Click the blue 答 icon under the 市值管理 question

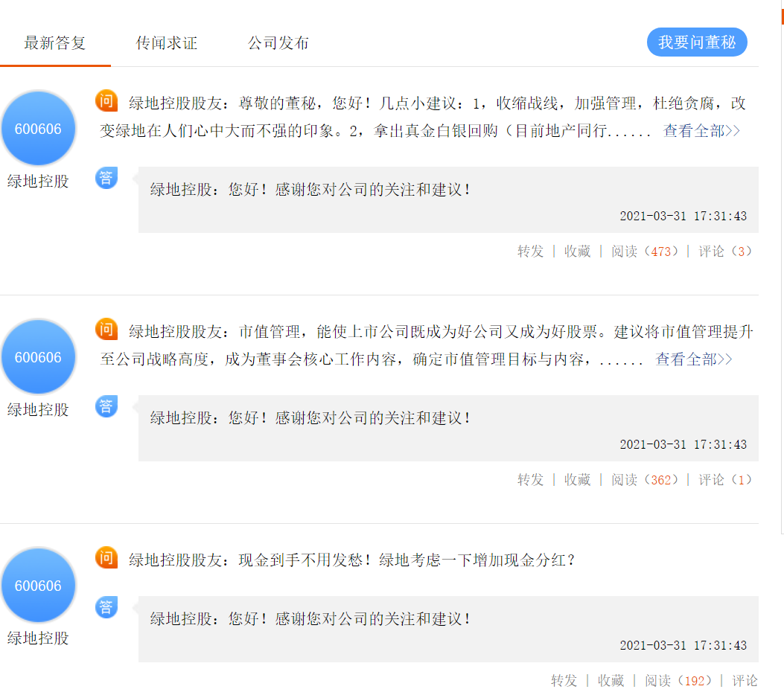(x=106, y=406)
